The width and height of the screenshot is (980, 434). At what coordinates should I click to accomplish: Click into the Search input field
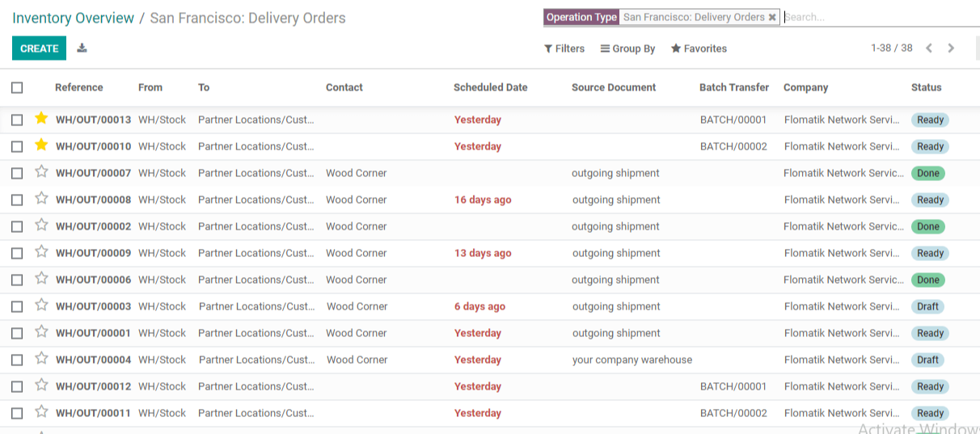point(880,17)
